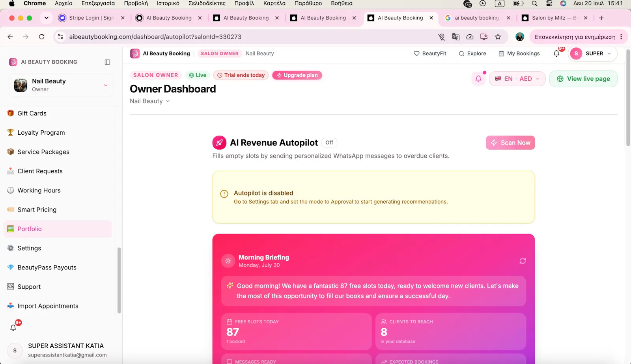Open Settings gear item in sidebar

coord(58,248)
